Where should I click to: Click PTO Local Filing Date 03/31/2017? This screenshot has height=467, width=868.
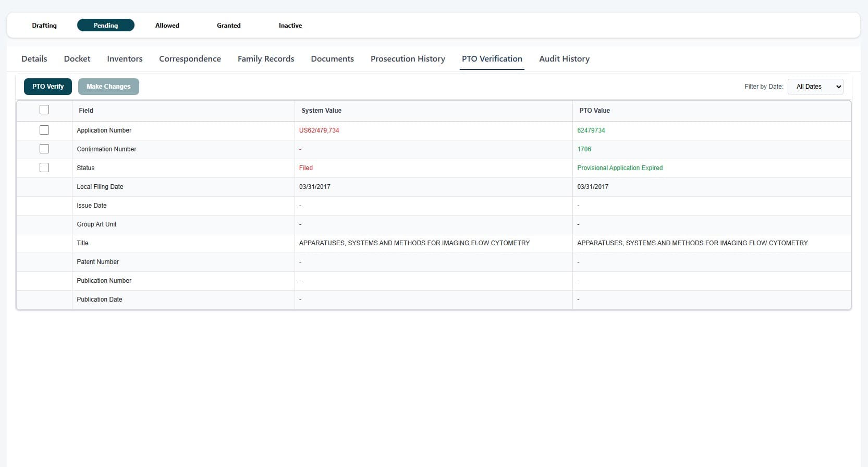coord(593,187)
